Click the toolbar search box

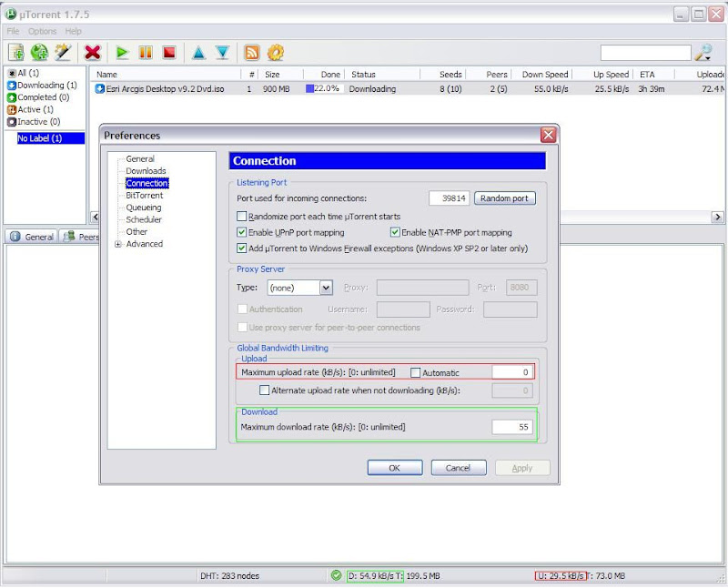pos(646,53)
